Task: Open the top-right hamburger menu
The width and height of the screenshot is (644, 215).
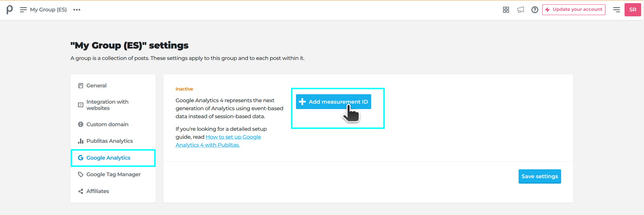Action: [617, 10]
